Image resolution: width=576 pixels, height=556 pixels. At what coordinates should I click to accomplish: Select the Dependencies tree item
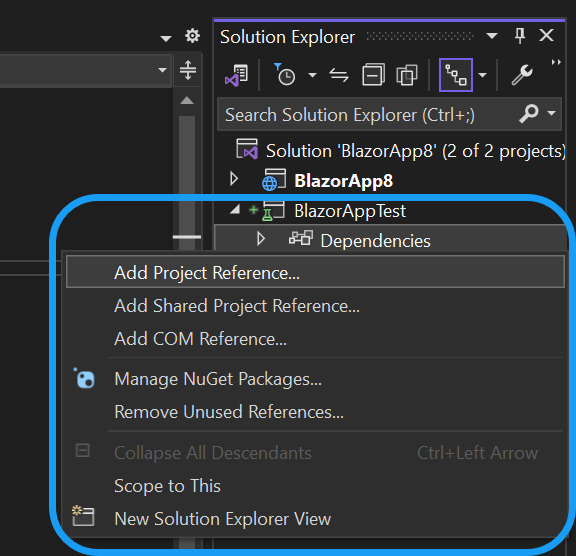click(x=375, y=241)
